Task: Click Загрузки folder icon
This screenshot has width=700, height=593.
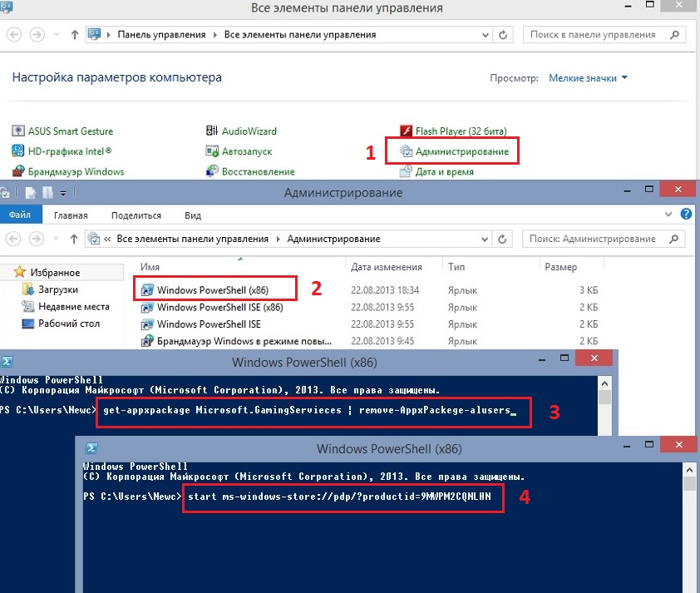Action: click(27, 289)
